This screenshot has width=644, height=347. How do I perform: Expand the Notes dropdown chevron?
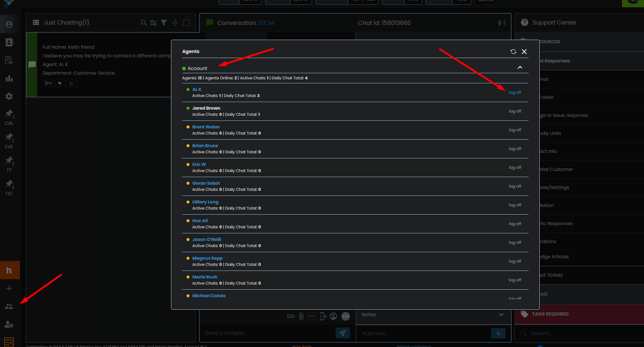501,315
